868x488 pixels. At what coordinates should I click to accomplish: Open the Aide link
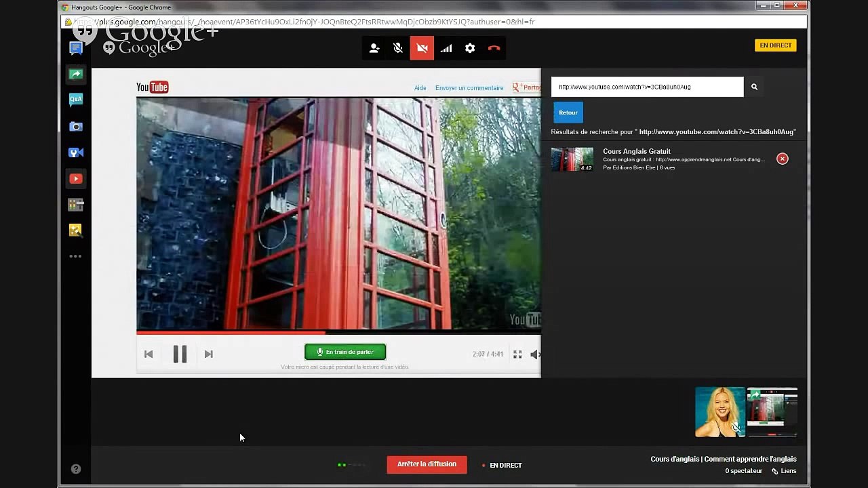[420, 87]
